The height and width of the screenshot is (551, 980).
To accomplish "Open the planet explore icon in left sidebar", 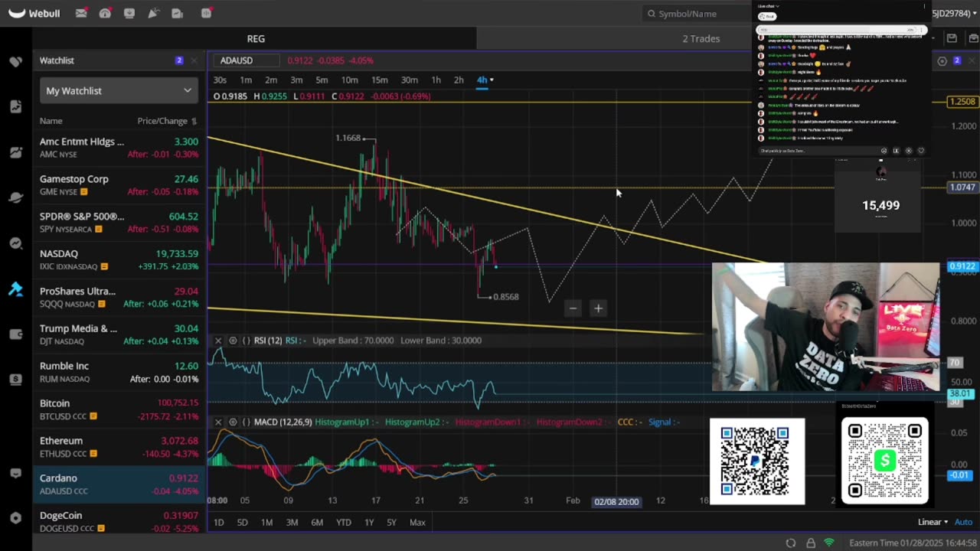I will [15, 197].
